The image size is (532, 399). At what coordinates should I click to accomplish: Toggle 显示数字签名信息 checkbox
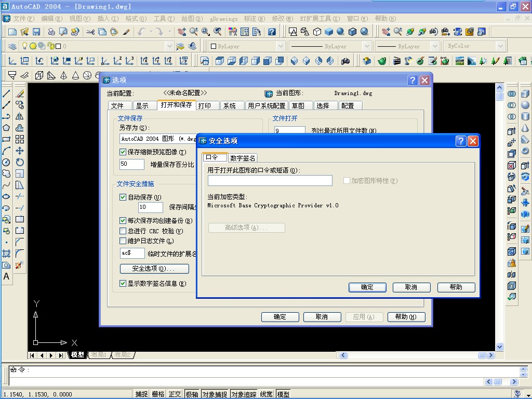pos(123,283)
